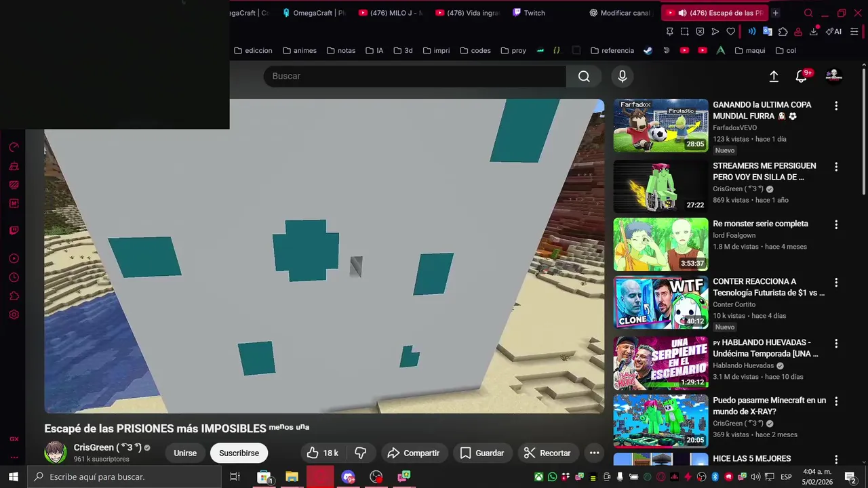
Task: Open browser easy setup menu icon
Action: tap(854, 32)
